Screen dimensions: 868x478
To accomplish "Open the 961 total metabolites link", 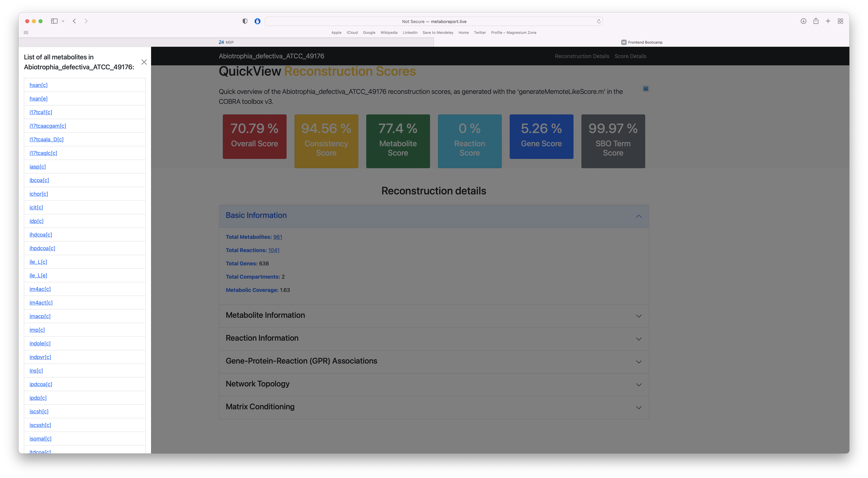I will coord(277,237).
